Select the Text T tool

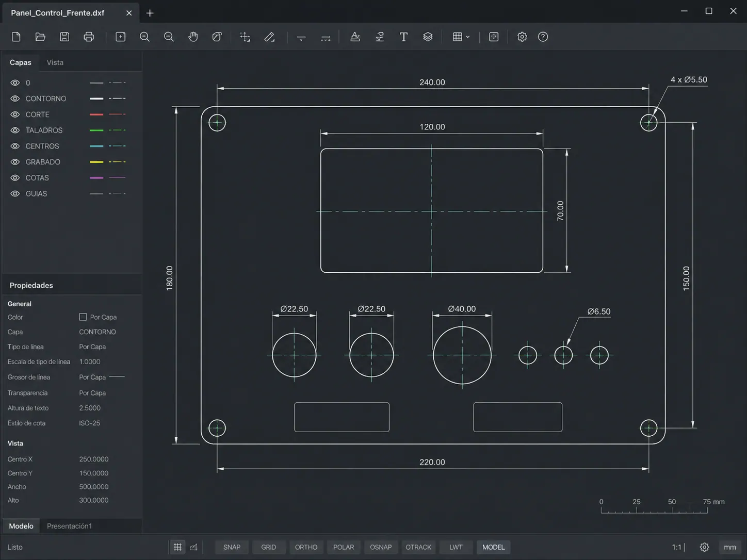(x=403, y=37)
